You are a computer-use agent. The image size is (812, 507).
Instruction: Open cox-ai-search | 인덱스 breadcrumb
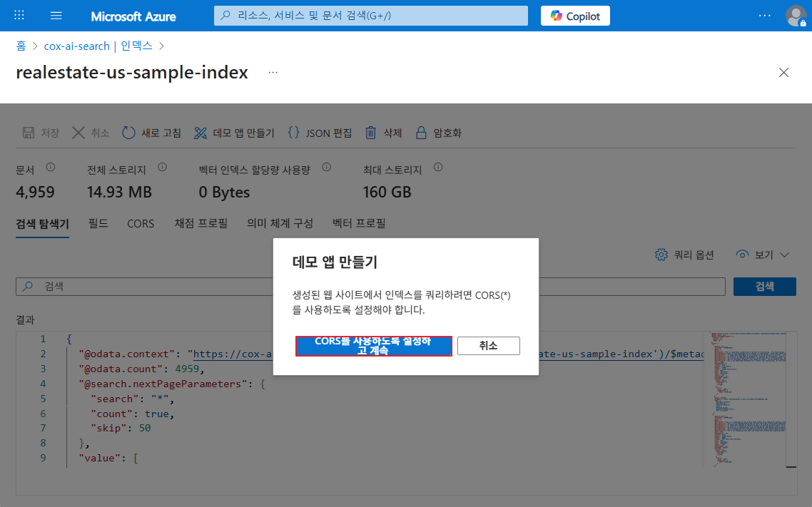tap(98, 46)
